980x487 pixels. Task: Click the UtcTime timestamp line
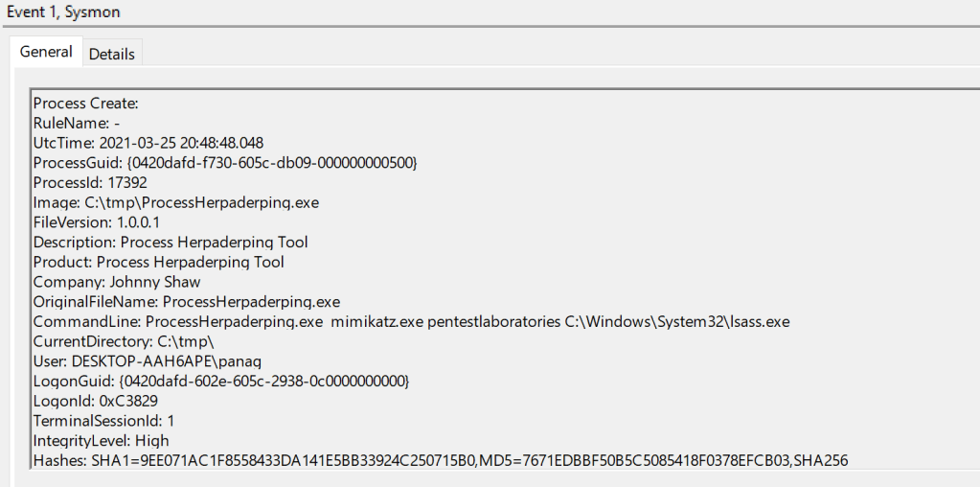tap(148, 143)
